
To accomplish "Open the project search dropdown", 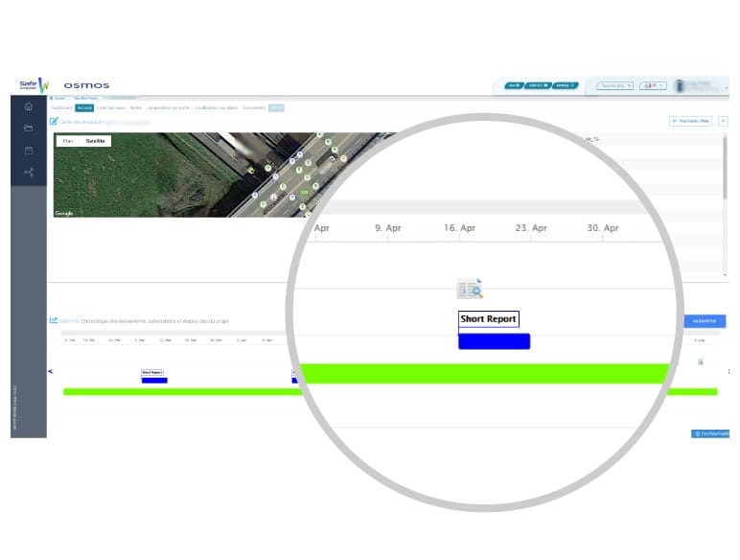I will (x=614, y=85).
